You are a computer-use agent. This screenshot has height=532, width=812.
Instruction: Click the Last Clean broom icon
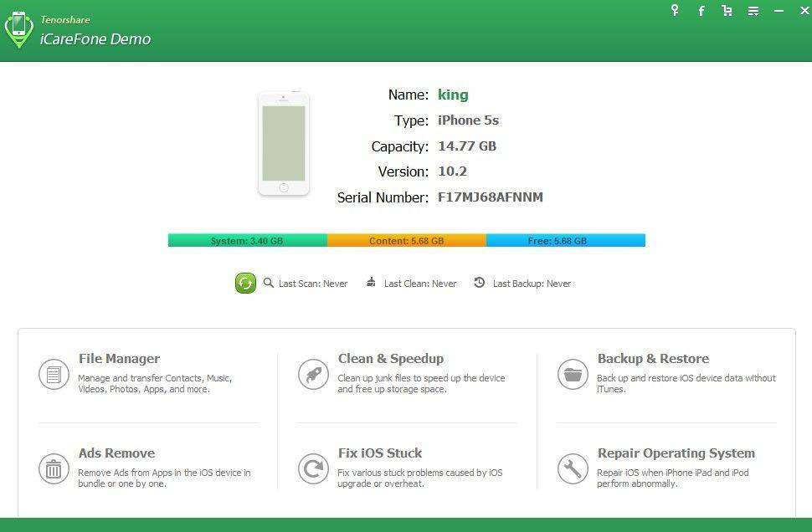point(371,282)
